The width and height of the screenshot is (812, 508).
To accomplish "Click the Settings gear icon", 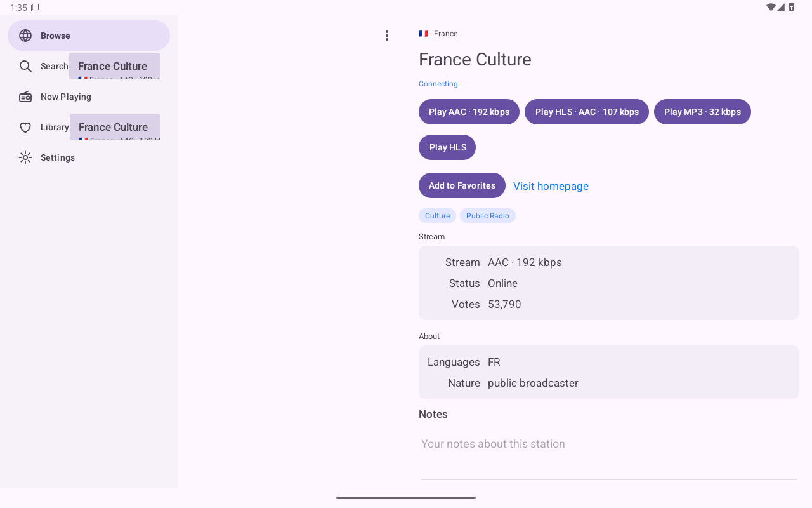I will [x=25, y=157].
